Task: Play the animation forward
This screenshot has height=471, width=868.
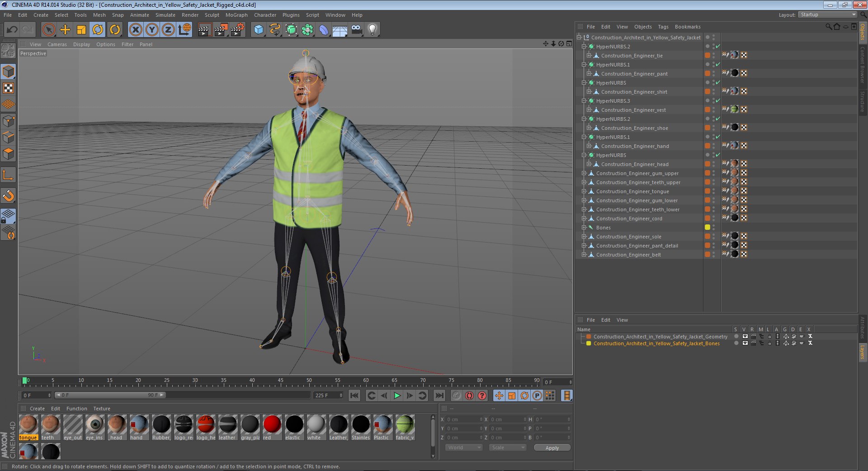Action: (x=397, y=395)
